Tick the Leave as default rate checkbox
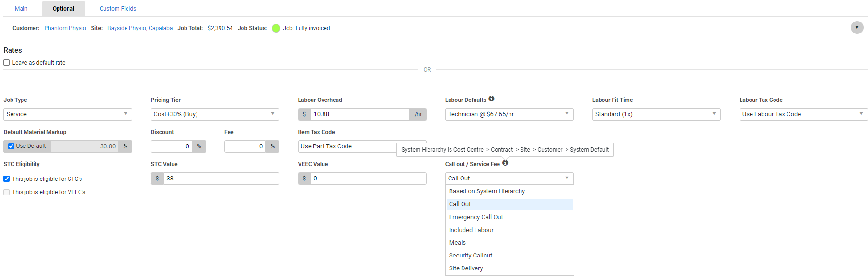 [7, 63]
